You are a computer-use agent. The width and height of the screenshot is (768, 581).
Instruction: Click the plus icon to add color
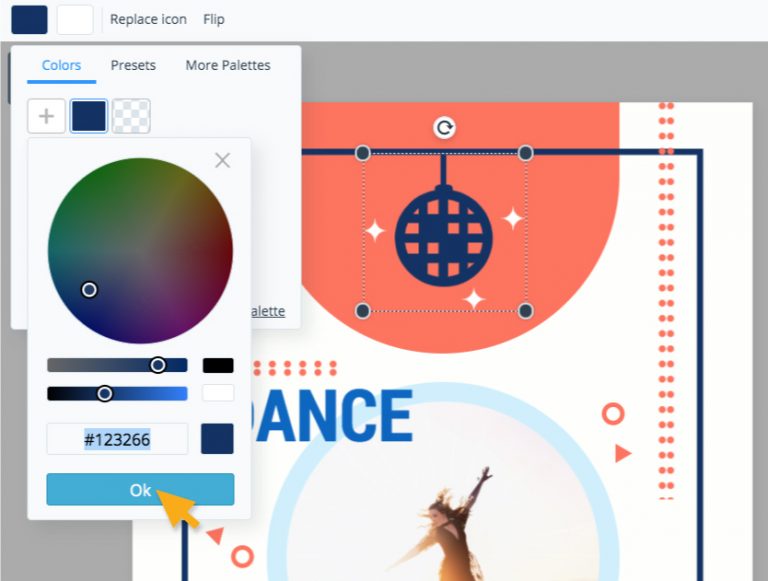46,116
